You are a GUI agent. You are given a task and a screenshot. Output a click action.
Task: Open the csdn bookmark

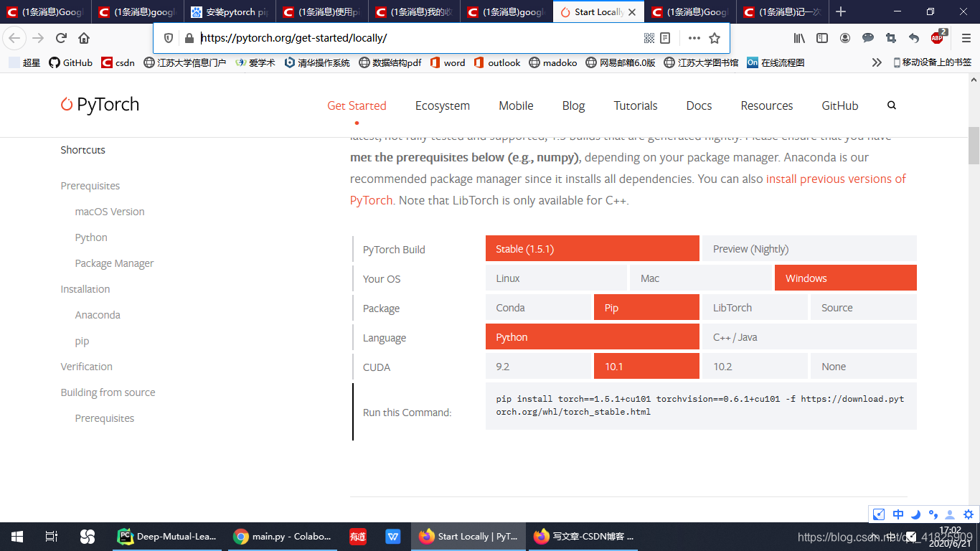[118, 62]
